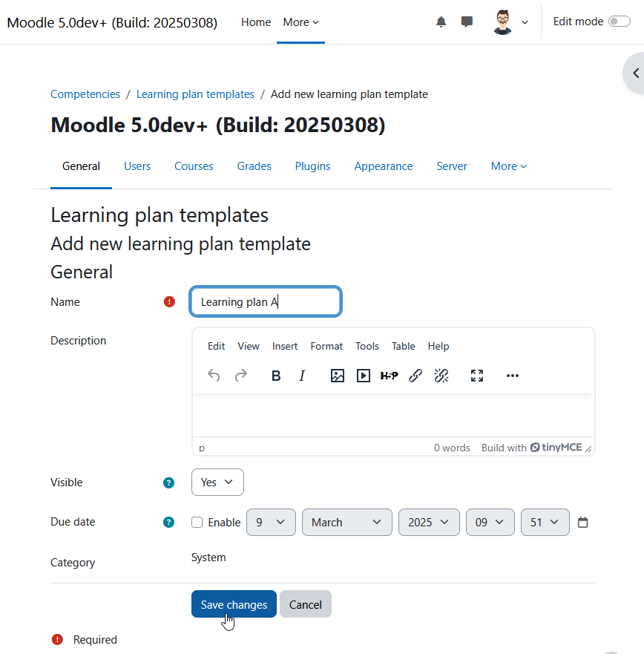Click the Redo icon in the editor
The height and width of the screenshot is (654, 644).
(241, 376)
